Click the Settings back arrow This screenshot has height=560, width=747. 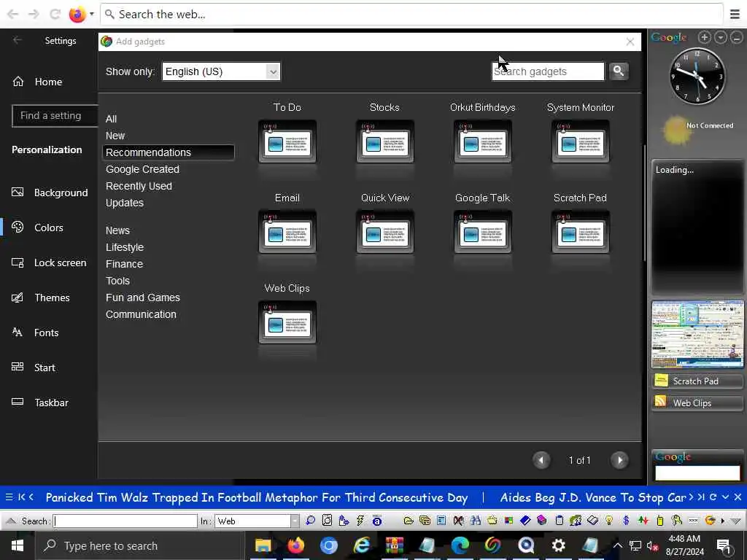pyautogui.click(x=18, y=41)
